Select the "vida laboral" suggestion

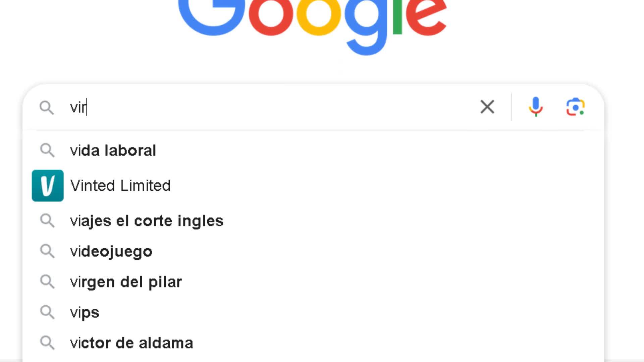113,150
